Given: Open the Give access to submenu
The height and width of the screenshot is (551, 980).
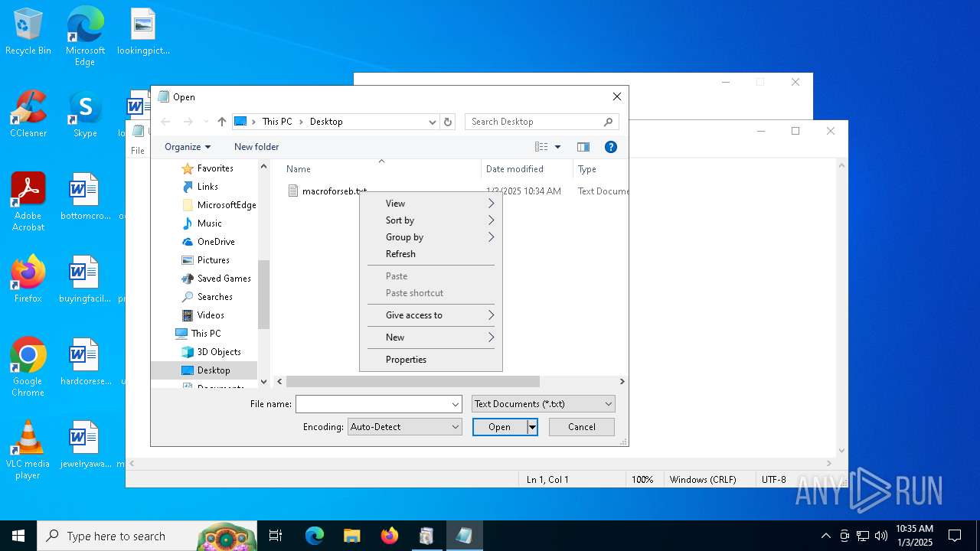Looking at the screenshot, I should tap(431, 315).
